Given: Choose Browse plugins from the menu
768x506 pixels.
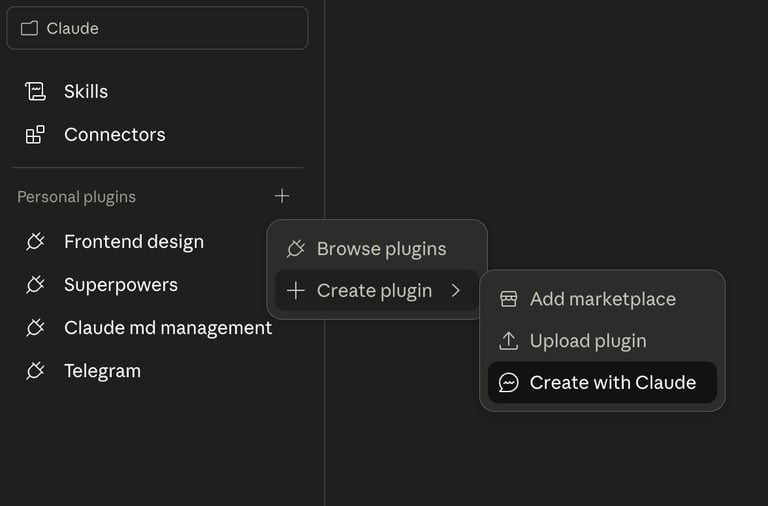Looking at the screenshot, I should point(381,249).
